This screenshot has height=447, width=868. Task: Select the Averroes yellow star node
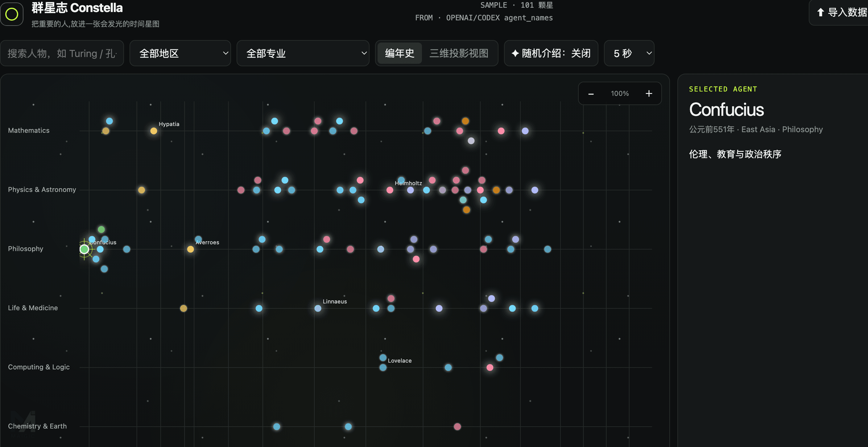(x=190, y=249)
